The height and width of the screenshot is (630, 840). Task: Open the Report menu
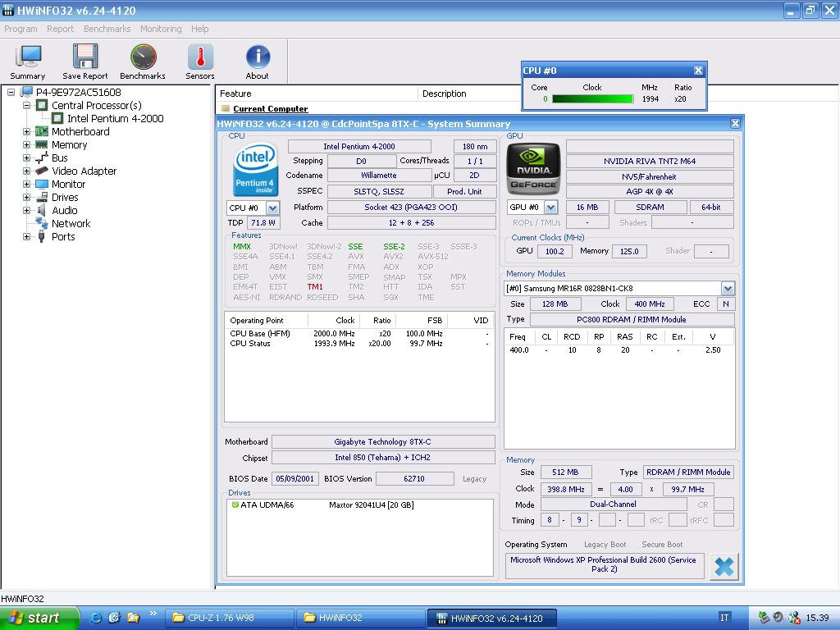pyautogui.click(x=60, y=29)
